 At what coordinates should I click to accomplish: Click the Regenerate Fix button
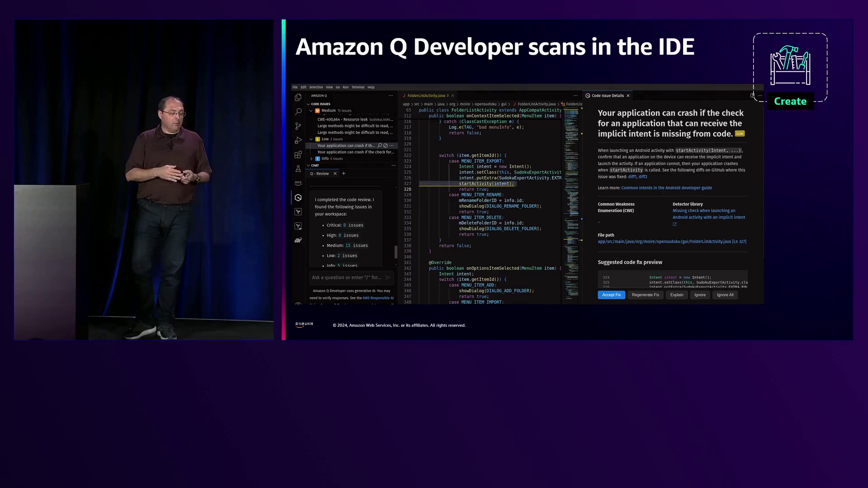(x=645, y=295)
